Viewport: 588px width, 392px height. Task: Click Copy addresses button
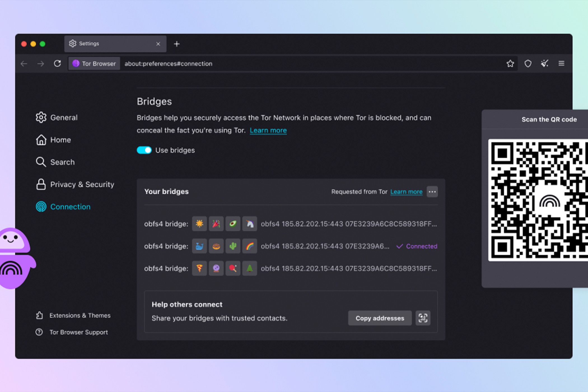pos(380,318)
